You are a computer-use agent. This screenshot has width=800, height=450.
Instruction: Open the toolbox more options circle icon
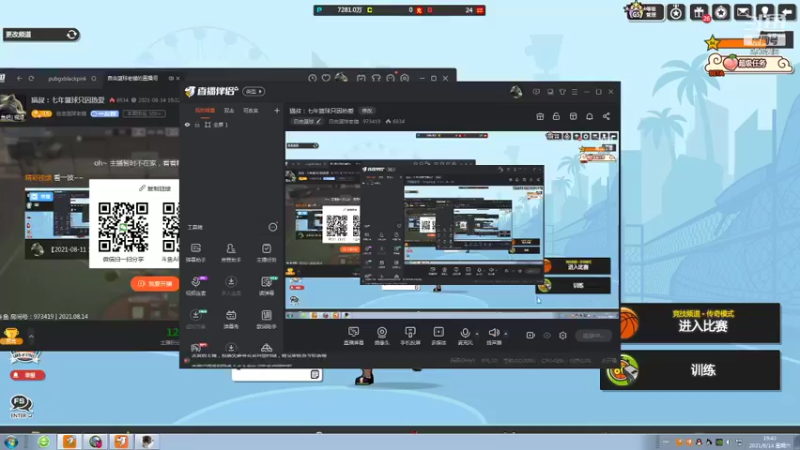pos(273,227)
